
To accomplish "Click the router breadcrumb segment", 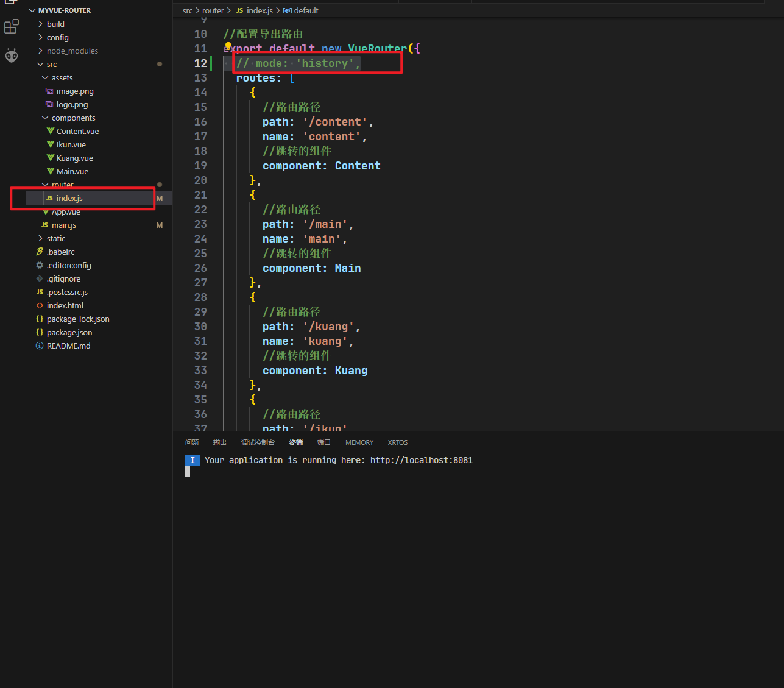I will [213, 10].
